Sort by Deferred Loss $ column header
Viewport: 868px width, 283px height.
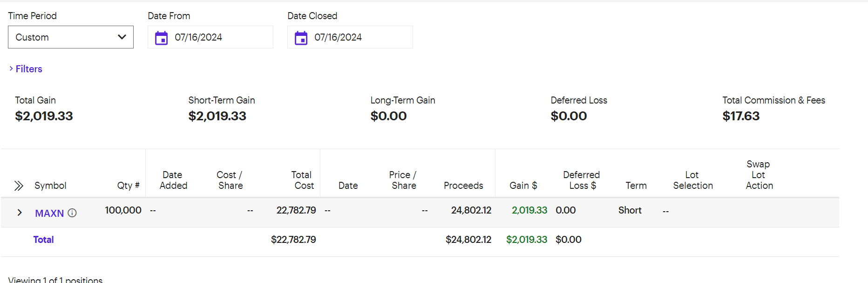click(582, 180)
